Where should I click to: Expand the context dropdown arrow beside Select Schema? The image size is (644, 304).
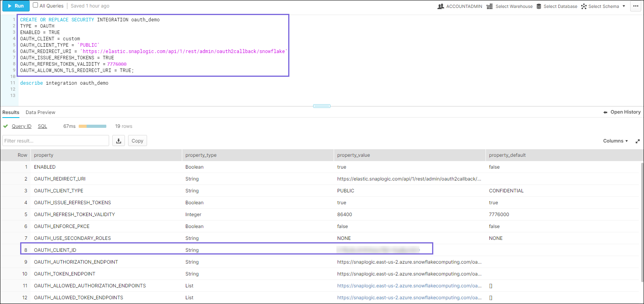(624, 6)
